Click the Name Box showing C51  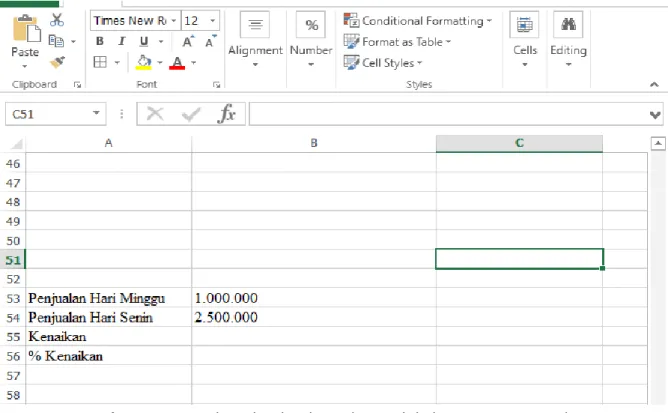(x=47, y=114)
